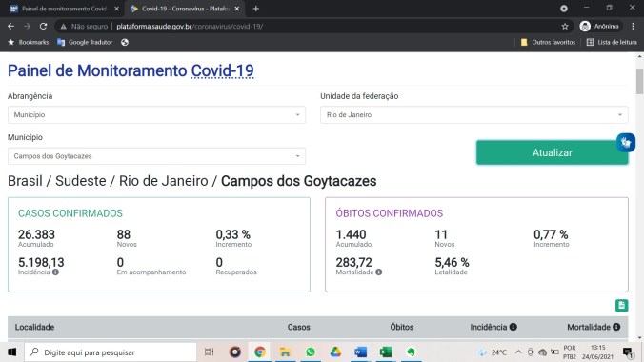Sort by the Localidade column header
Viewport: 644px width, 362px height.
(34, 327)
